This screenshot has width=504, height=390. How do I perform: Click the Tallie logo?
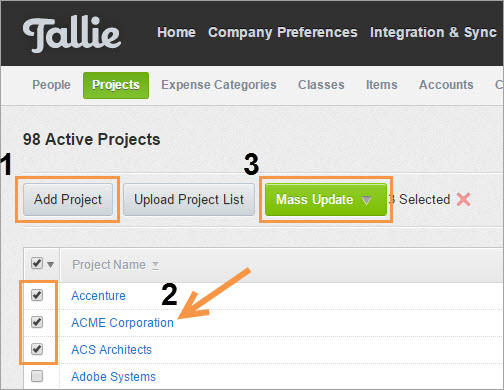(72, 34)
